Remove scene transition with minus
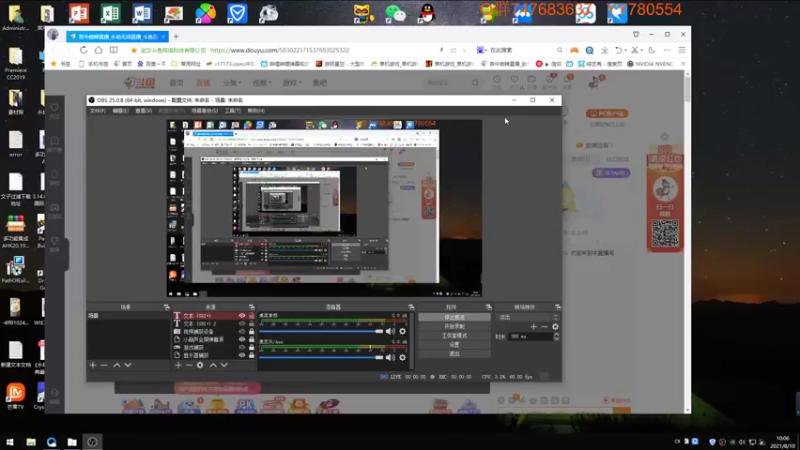Screen dimensions: 800x450 point(544,327)
